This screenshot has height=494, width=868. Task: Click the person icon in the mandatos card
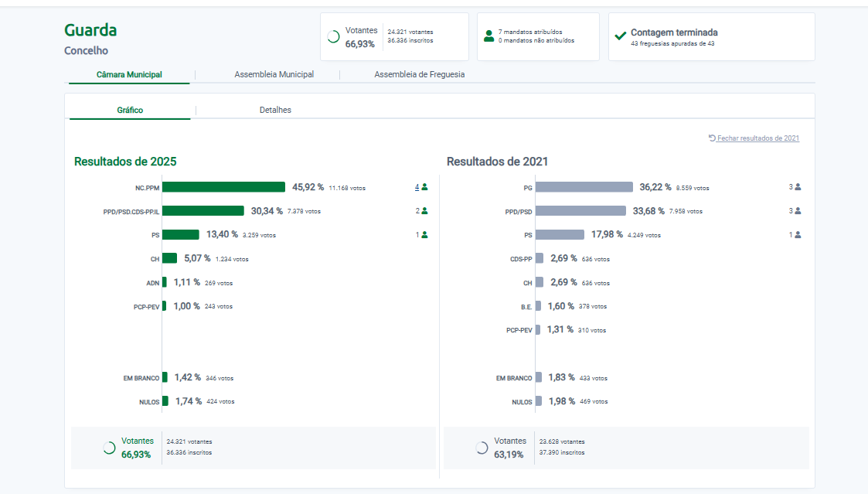488,36
